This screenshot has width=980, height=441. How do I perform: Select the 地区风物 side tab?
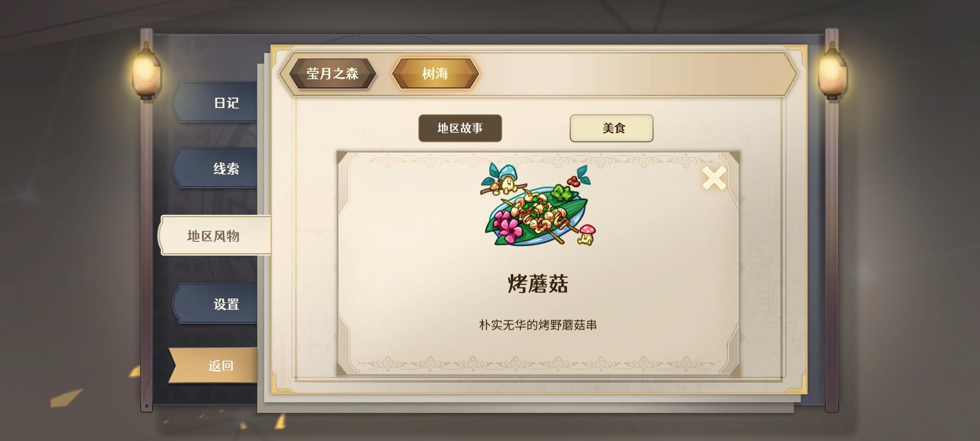coord(214,236)
